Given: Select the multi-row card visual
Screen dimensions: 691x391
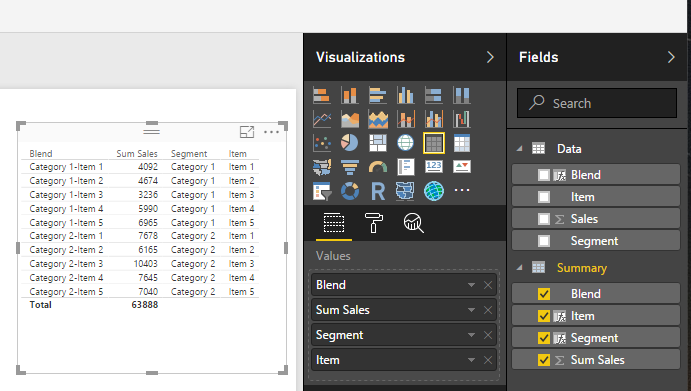Looking at the screenshot, I should [x=405, y=167].
